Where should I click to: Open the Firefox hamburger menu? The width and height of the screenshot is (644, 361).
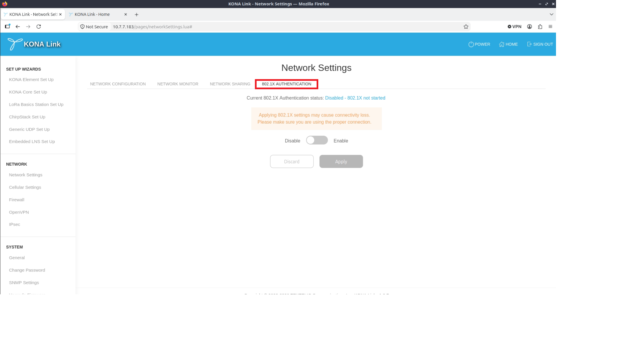pos(551,27)
